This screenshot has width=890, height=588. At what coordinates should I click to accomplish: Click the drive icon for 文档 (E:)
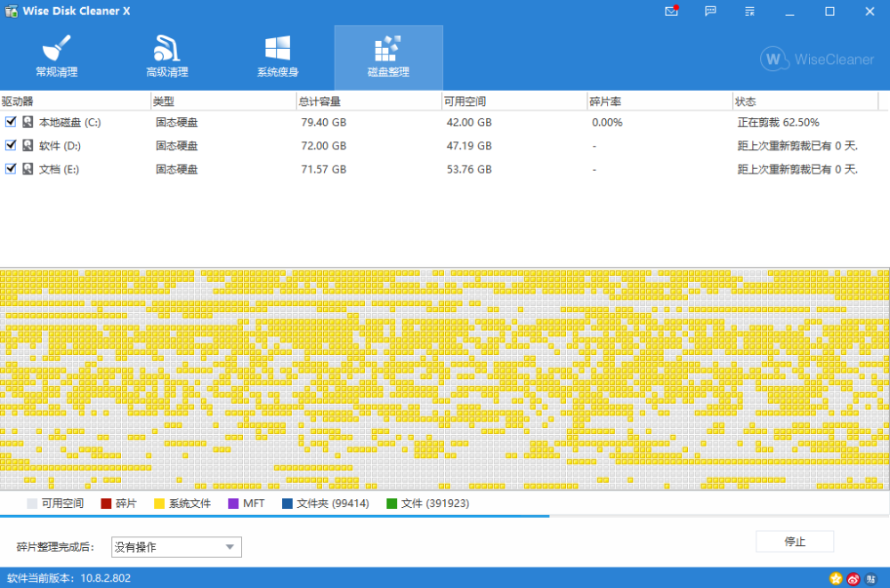point(28,168)
